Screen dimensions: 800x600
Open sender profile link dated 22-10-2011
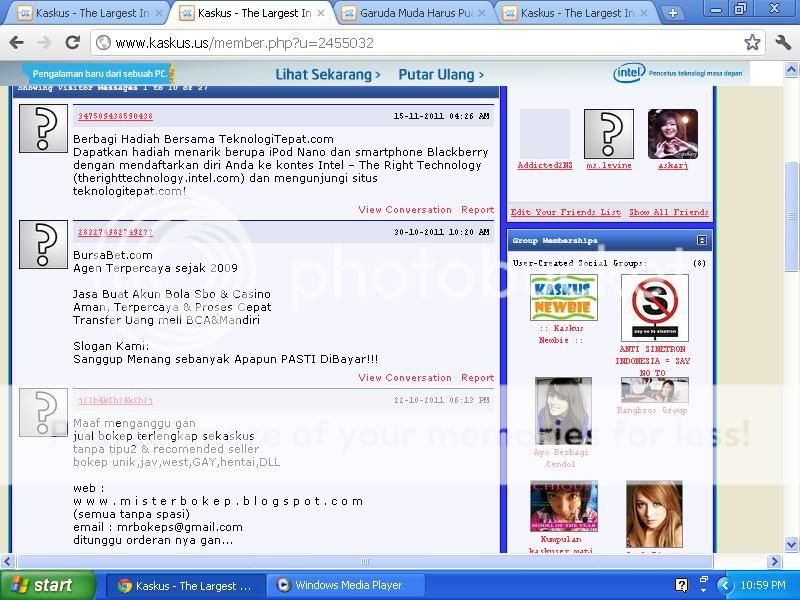[115, 401]
